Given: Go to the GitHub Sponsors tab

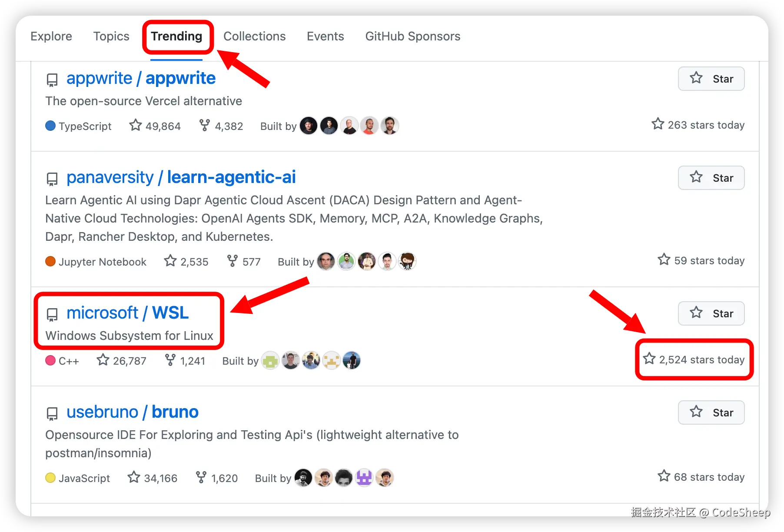Looking at the screenshot, I should [x=413, y=37].
